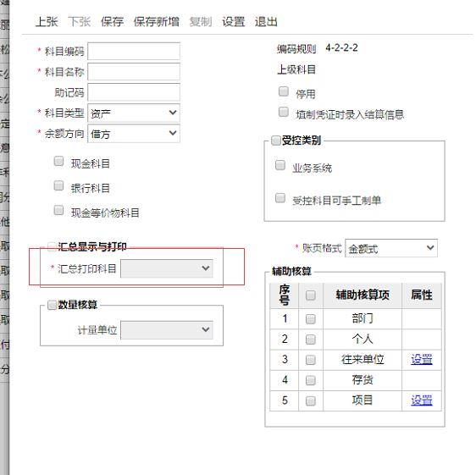Click the 设置 link in 往来单位 row
The height and width of the screenshot is (475, 476).
point(421,359)
